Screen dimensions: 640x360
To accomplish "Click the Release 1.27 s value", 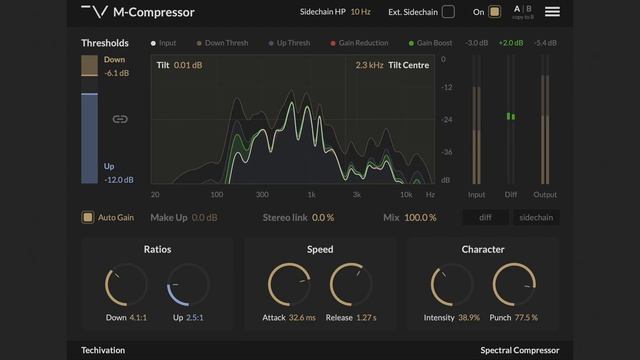I will click(366, 318).
